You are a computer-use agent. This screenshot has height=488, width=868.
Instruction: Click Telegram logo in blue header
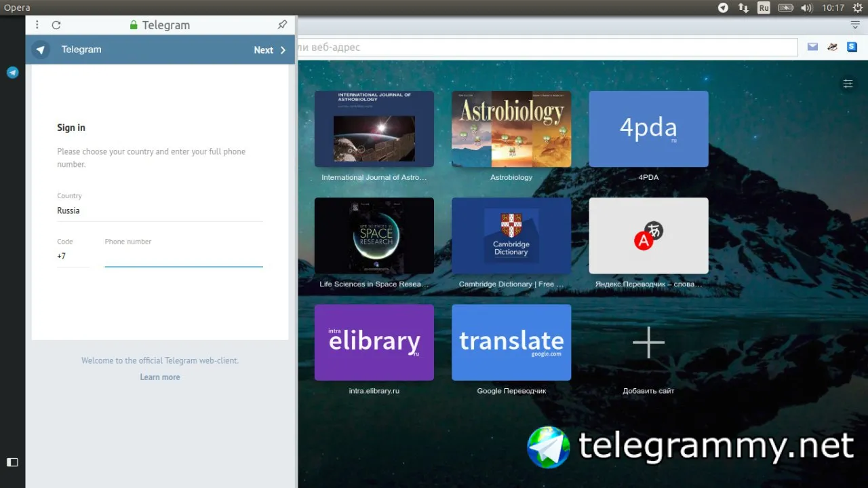click(x=41, y=50)
